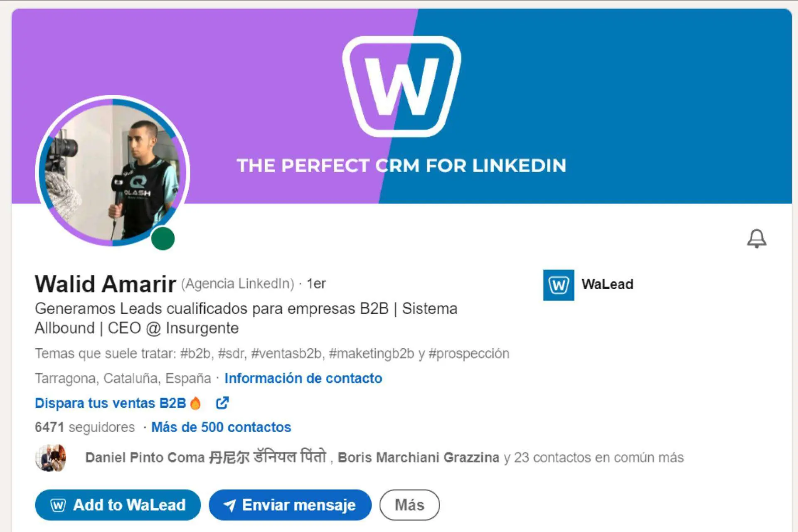Viewport: 798px width, 532px height.
Task: Click the external link arrow icon
Action: (222, 403)
